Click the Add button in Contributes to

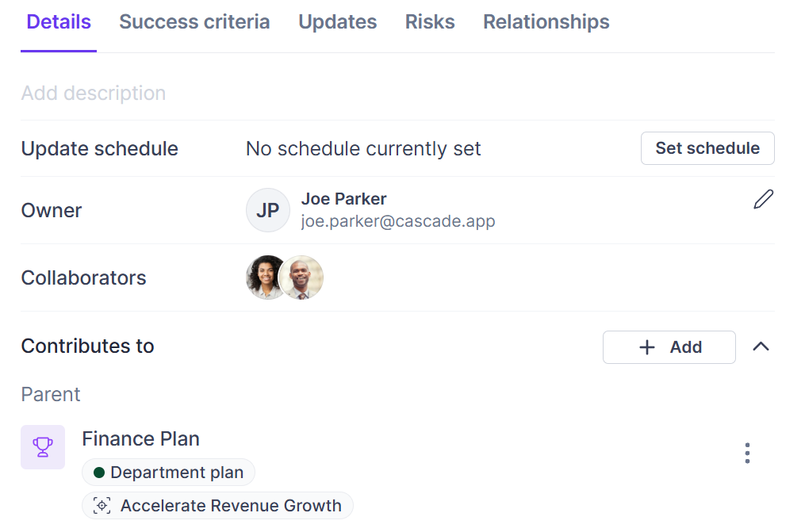(x=669, y=347)
